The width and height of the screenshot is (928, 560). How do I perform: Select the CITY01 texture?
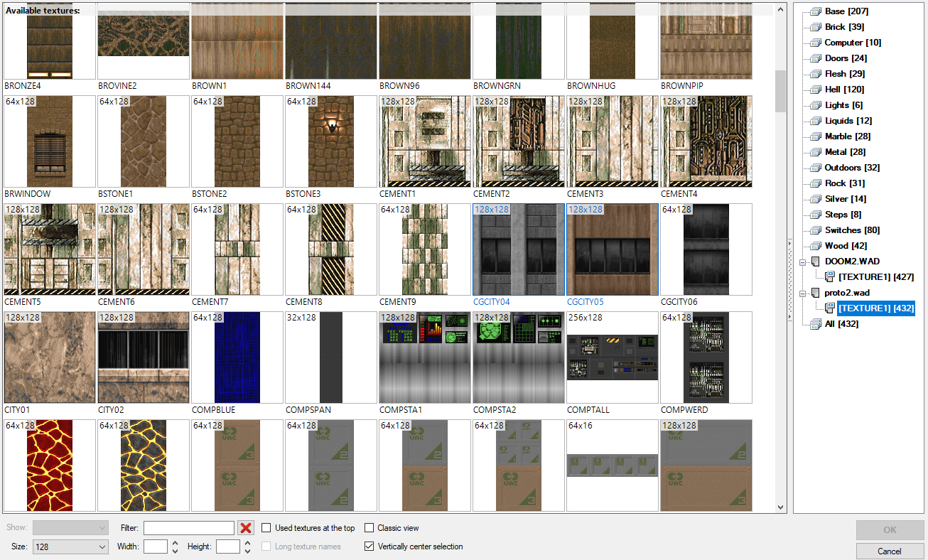(x=49, y=357)
